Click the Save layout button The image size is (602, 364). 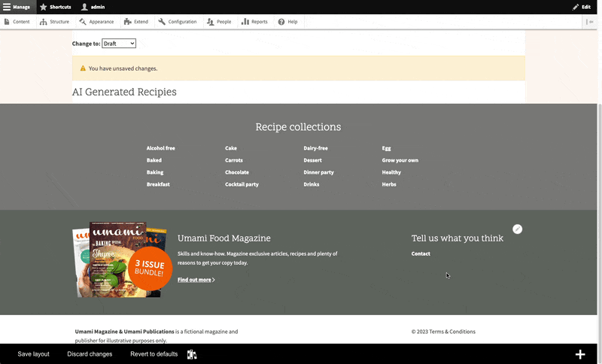34,354
